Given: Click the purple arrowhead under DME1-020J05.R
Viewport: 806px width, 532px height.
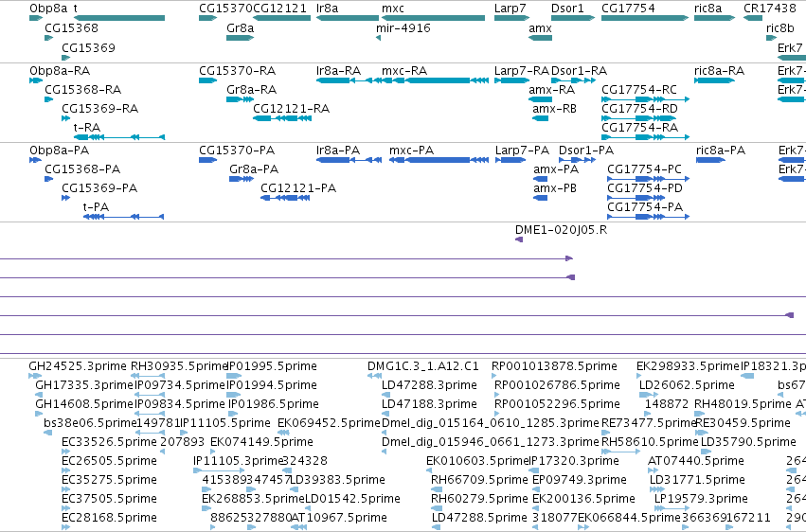Looking at the screenshot, I should coord(519,239).
